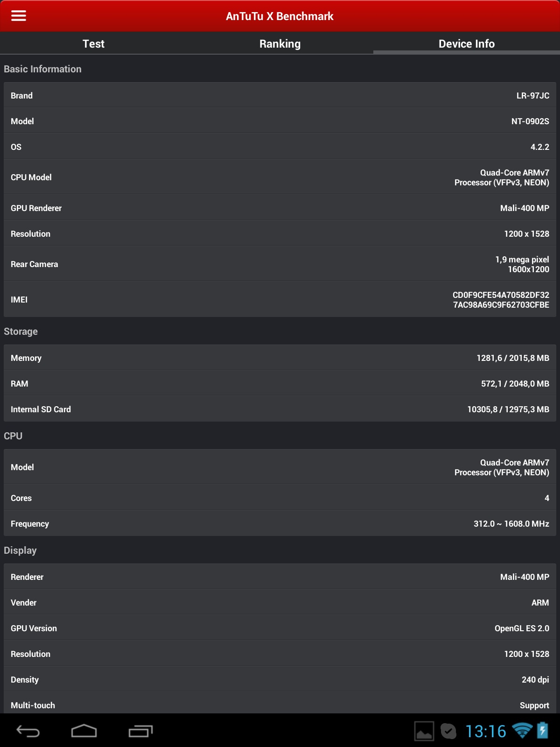Tap the IMEI row

[280, 300]
